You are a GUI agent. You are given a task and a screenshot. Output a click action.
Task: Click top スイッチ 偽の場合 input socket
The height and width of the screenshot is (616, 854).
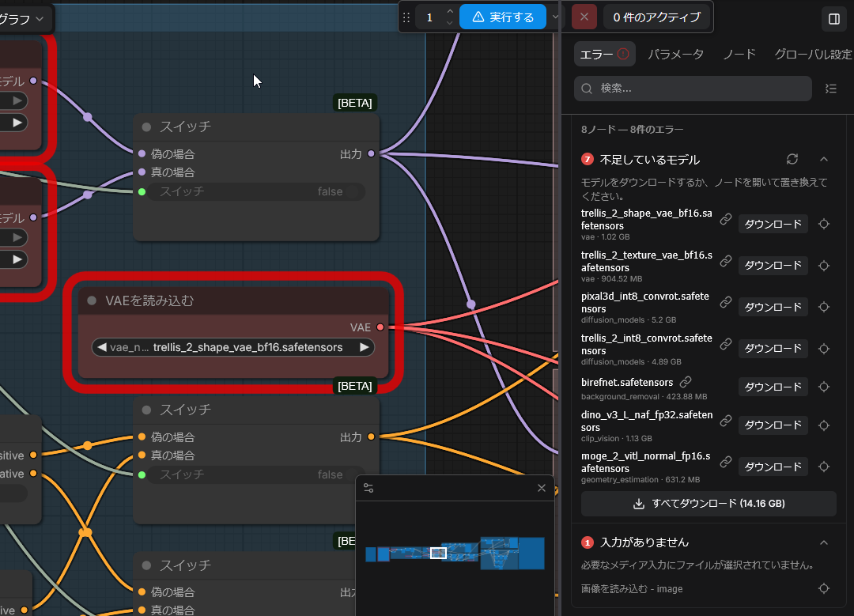142,153
